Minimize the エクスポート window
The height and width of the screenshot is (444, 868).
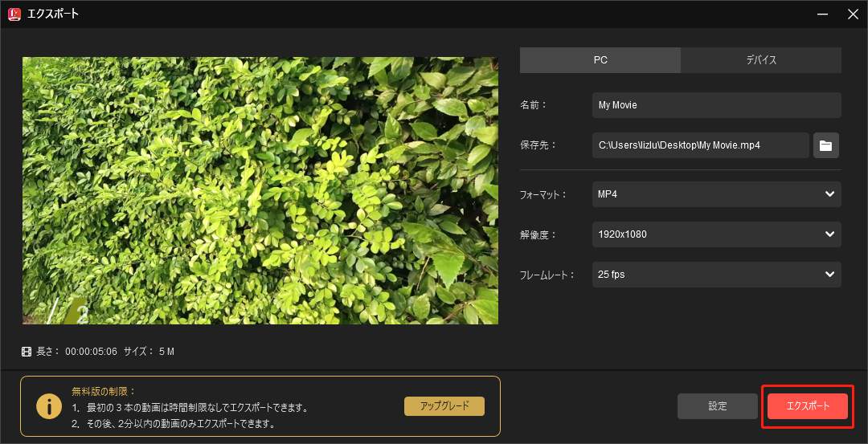pos(823,14)
